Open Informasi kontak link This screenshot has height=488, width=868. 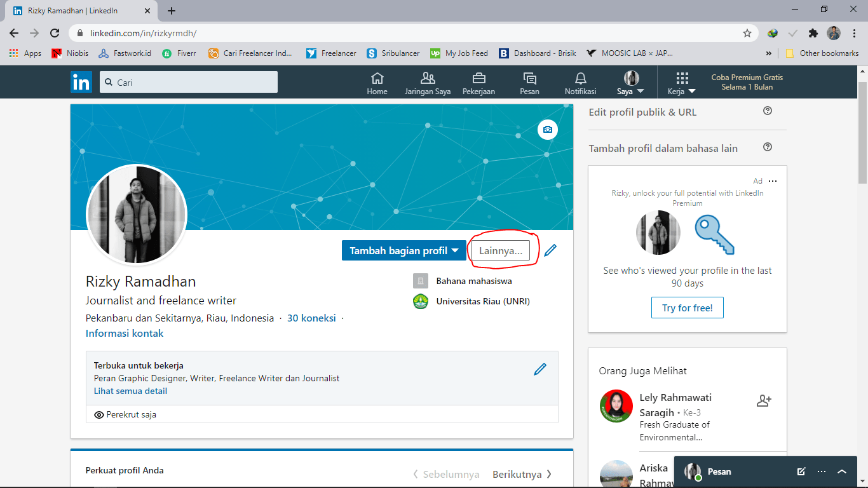coord(125,333)
